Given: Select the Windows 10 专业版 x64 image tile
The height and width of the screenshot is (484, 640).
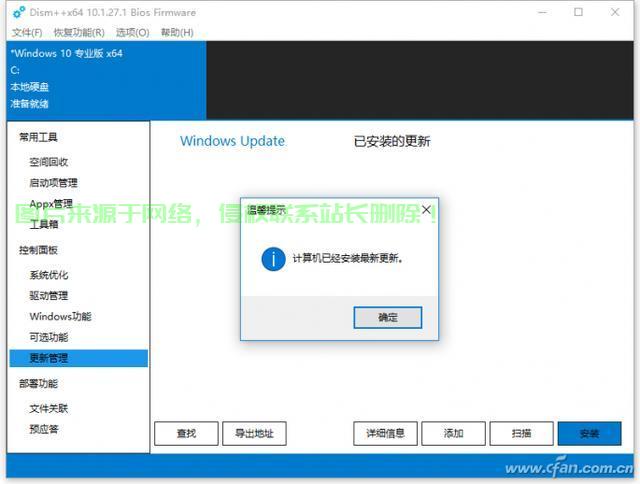Looking at the screenshot, I should pos(106,80).
